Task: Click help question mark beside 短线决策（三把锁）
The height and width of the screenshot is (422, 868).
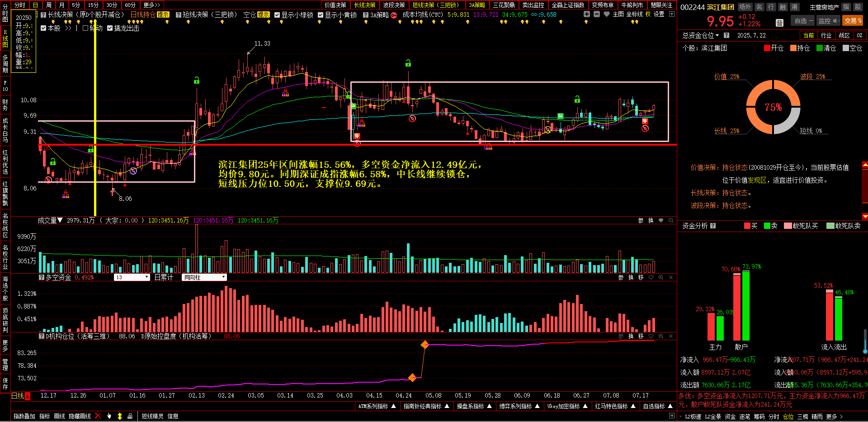Action: coord(179,15)
